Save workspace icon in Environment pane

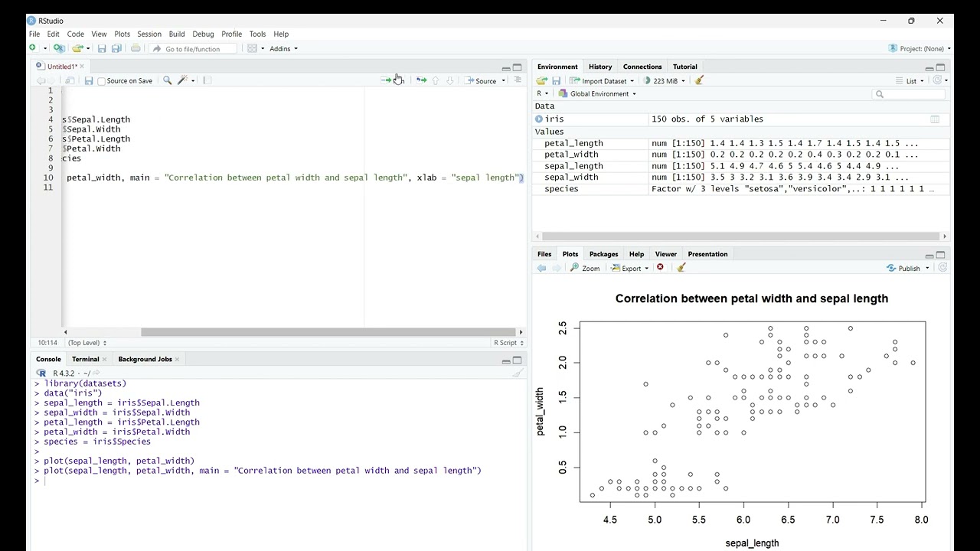click(557, 80)
